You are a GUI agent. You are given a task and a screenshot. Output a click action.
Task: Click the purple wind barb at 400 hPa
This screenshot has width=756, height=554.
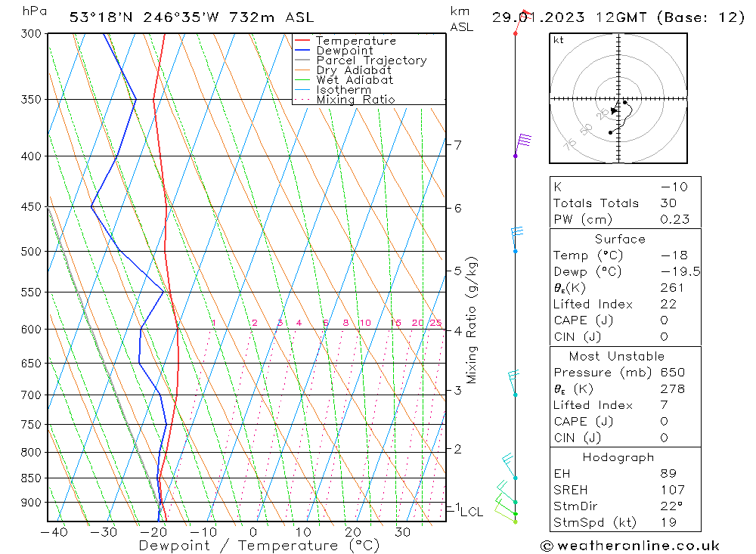pos(523,145)
